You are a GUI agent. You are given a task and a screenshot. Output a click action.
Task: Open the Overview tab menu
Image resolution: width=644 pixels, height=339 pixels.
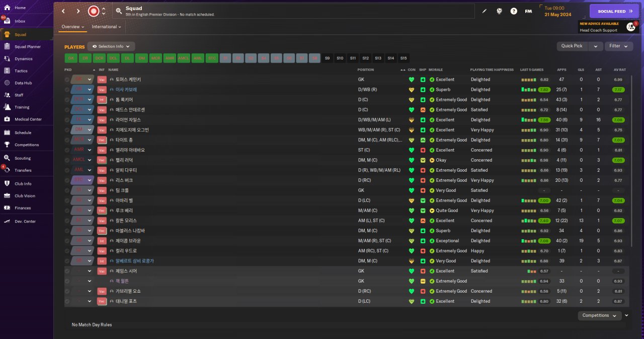73,27
